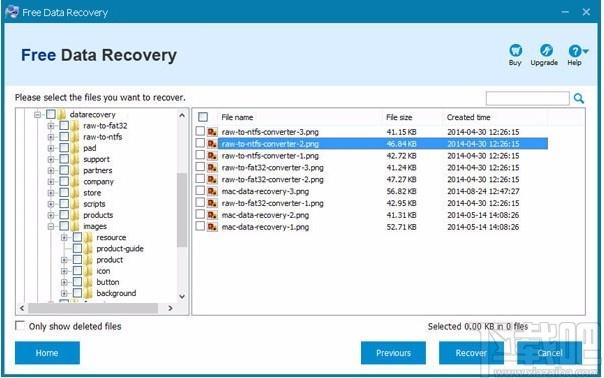Click the Home button
This screenshot has width=604, height=378.
pyautogui.click(x=47, y=353)
